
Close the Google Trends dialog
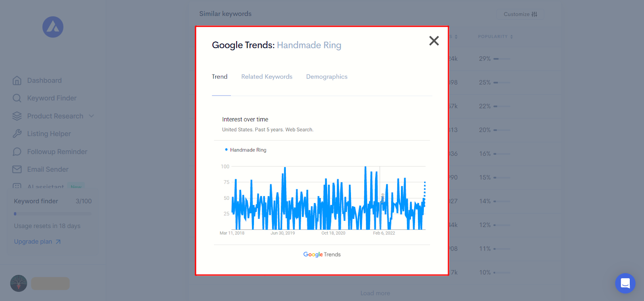433,41
